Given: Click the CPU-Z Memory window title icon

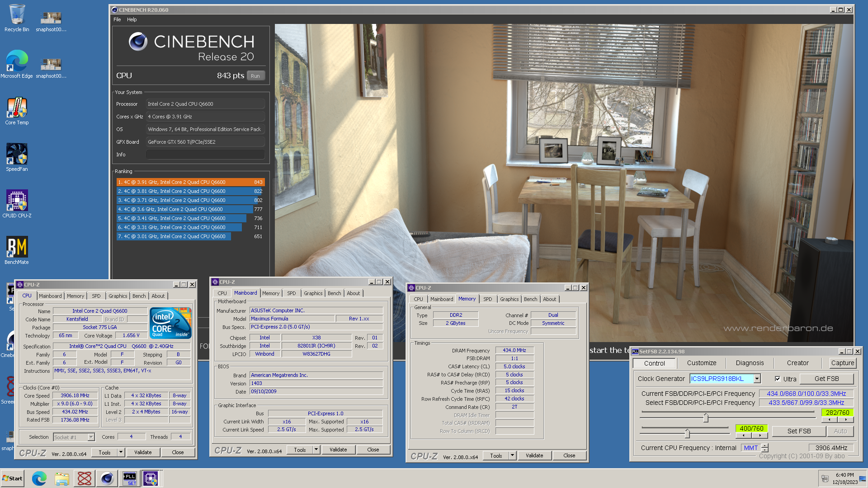Looking at the screenshot, I should [x=411, y=288].
